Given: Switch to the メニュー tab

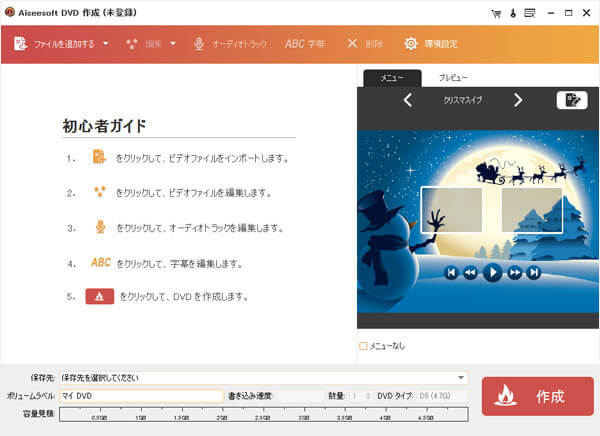Looking at the screenshot, I should tap(392, 78).
